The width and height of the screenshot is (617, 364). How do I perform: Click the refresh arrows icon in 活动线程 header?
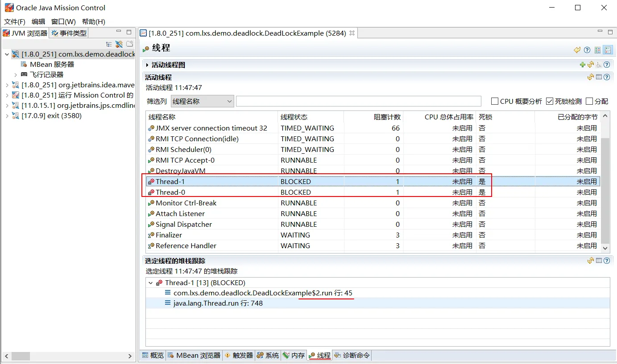pos(591,77)
